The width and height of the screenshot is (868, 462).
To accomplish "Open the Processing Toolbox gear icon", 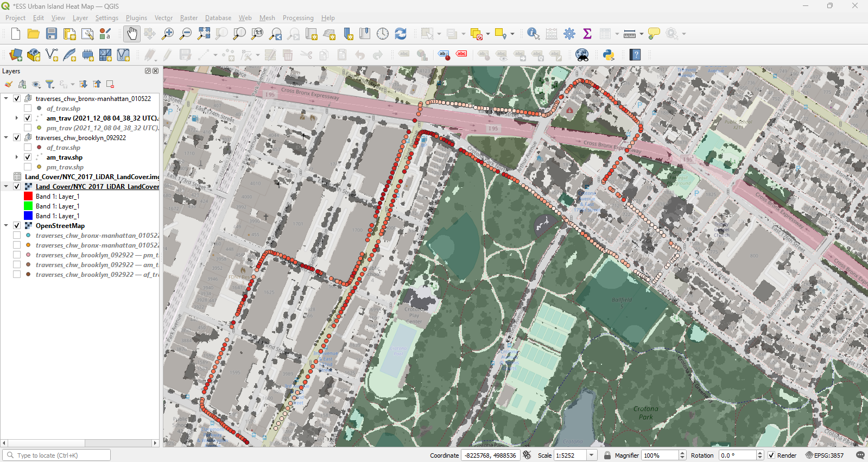I will [569, 34].
